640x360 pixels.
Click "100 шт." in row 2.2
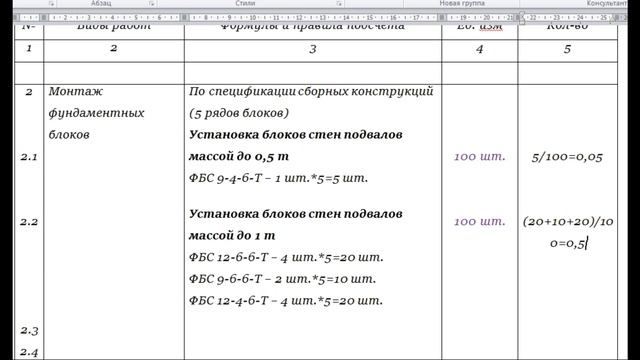pos(480,221)
